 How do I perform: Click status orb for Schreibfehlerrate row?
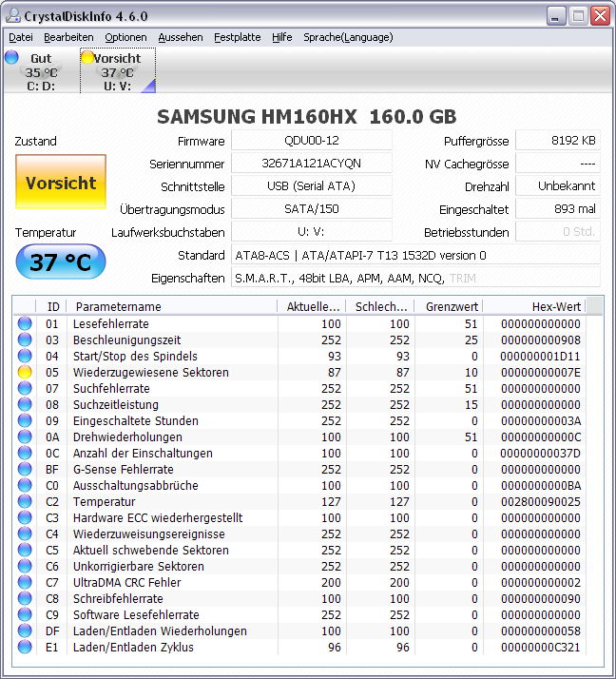point(25,598)
